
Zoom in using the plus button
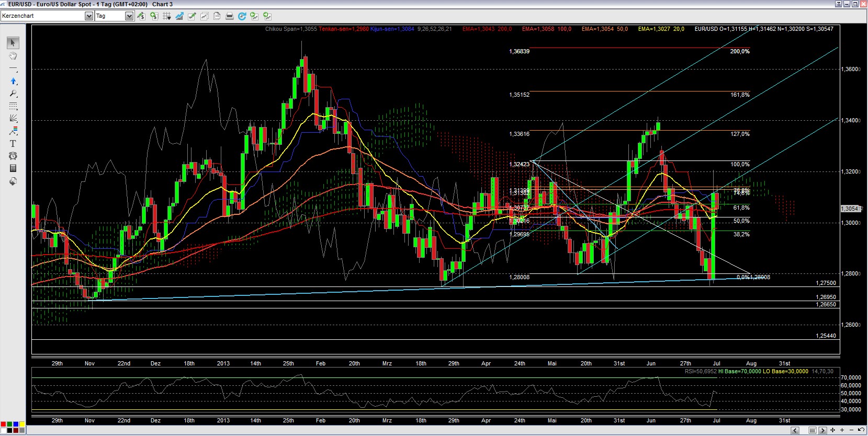[x=842, y=430]
